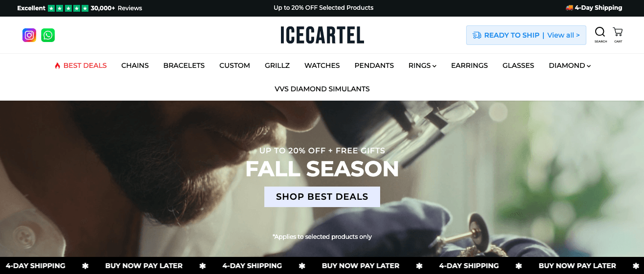
Task: Expand the Rings dropdown menu
Action: click(422, 65)
